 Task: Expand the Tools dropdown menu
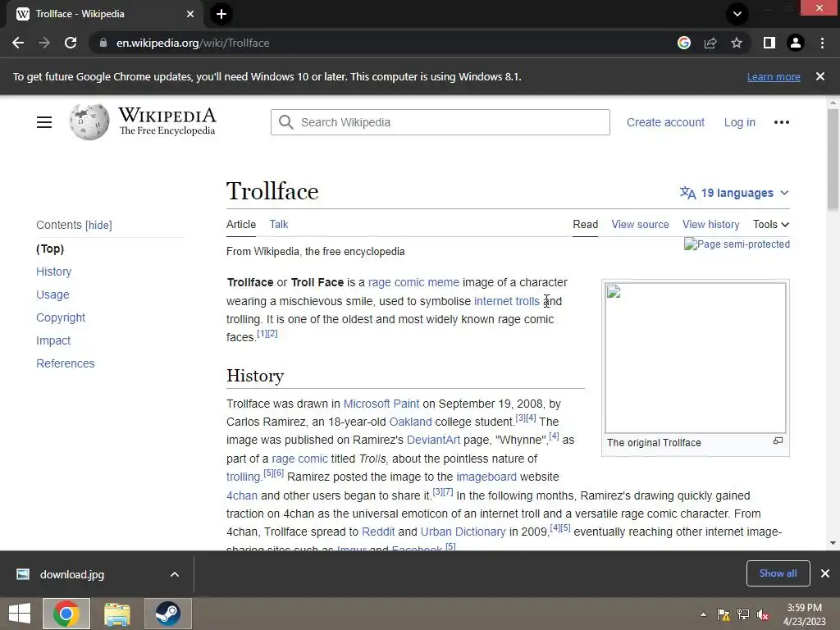(x=771, y=225)
